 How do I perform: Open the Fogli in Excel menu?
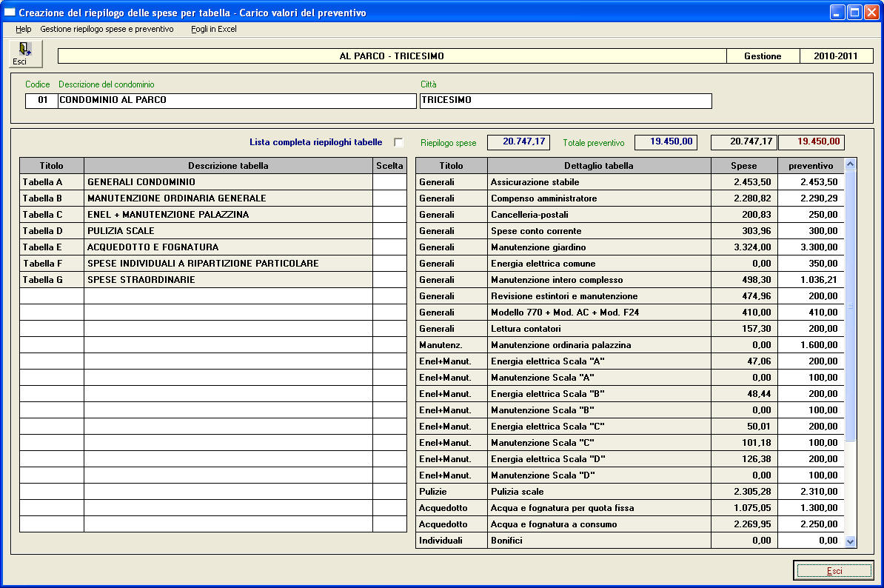(214, 29)
